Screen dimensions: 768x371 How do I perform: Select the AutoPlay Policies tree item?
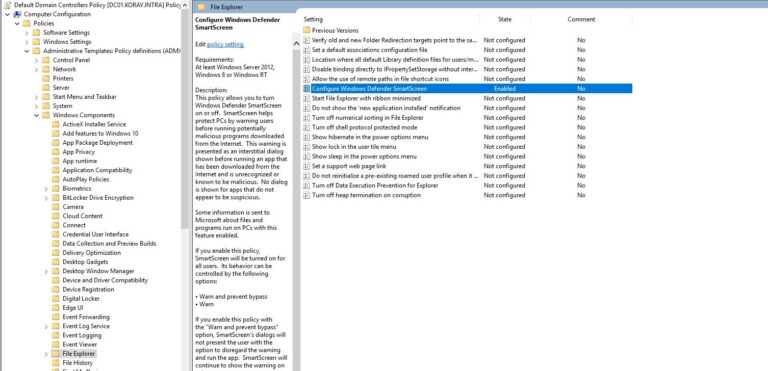[86, 179]
